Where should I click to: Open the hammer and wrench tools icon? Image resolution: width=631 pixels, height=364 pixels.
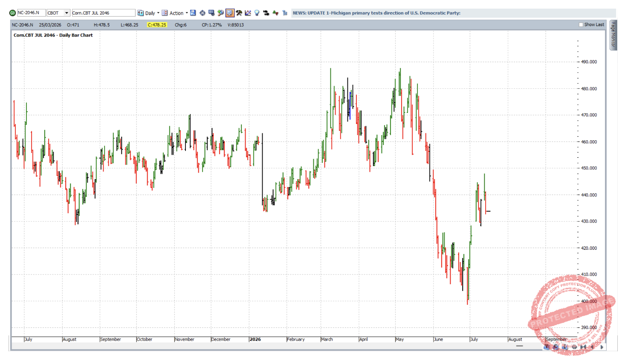(x=239, y=13)
